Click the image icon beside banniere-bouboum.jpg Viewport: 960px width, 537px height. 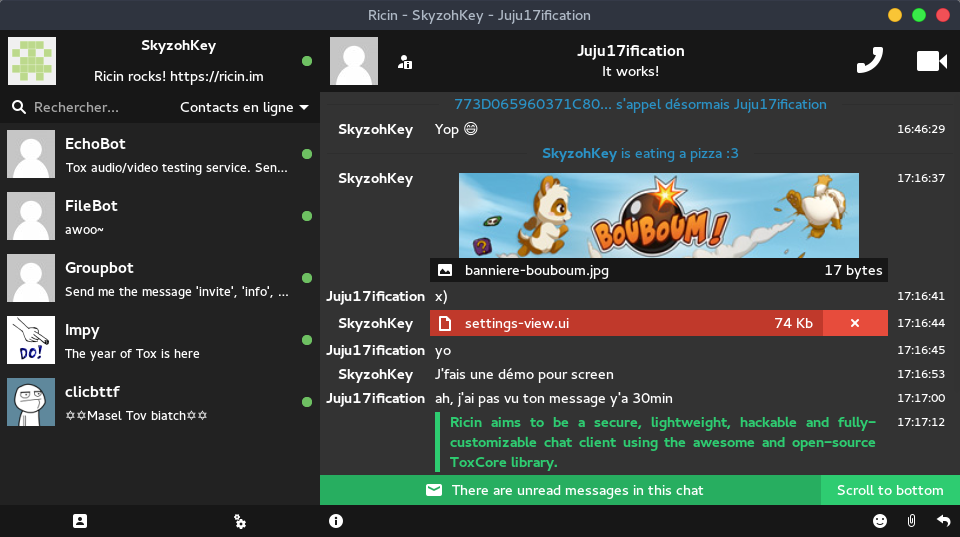[445, 270]
